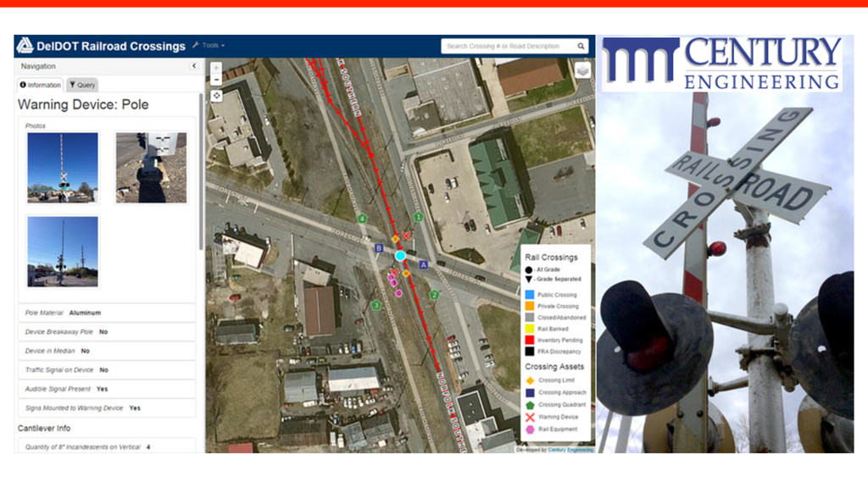This screenshot has height=488, width=868.
Task: Switch to the Information tab
Action: click(40, 85)
